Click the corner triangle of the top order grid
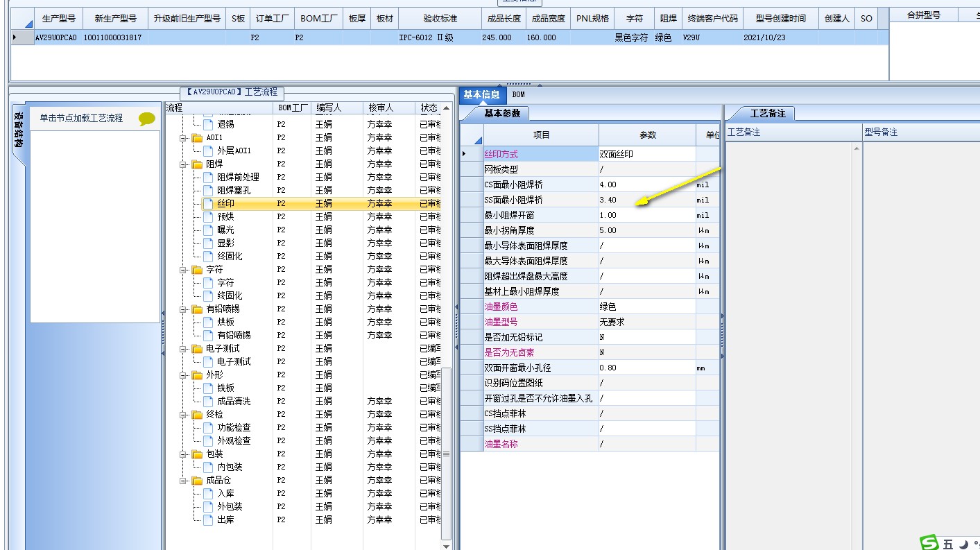The width and height of the screenshot is (980, 550). pos(28,24)
